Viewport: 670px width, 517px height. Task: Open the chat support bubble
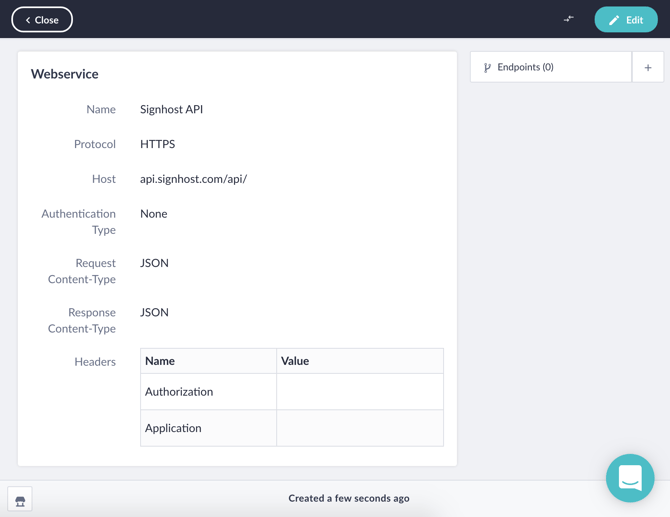click(630, 478)
